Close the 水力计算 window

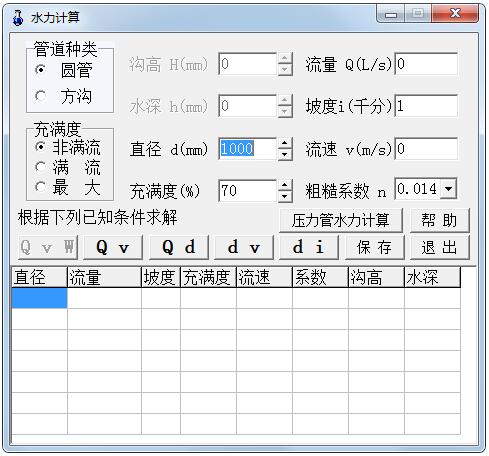pyautogui.click(x=455, y=14)
